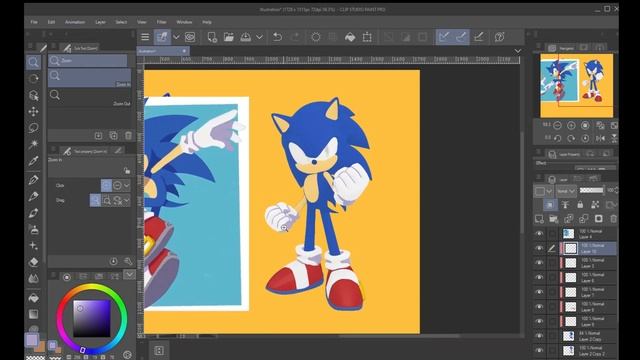Image resolution: width=640 pixels, height=360 pixels.
Task: Click the Navigator canvas thumbnail
Action: [x=576, y=85]
